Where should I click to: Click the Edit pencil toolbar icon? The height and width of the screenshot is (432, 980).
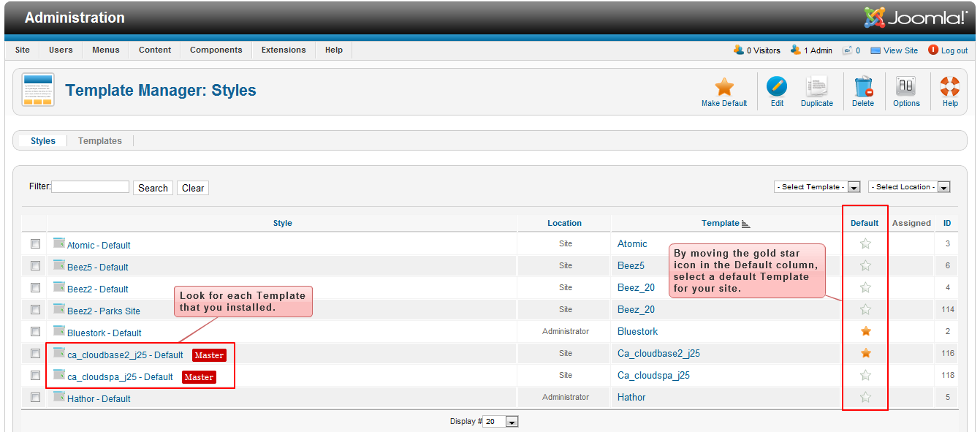click(x=777, y=87)
